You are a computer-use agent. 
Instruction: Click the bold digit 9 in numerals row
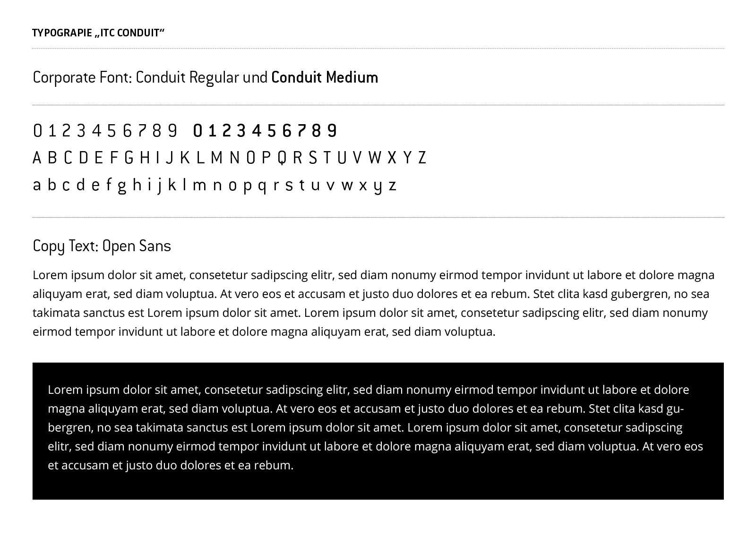coord(332,130)
